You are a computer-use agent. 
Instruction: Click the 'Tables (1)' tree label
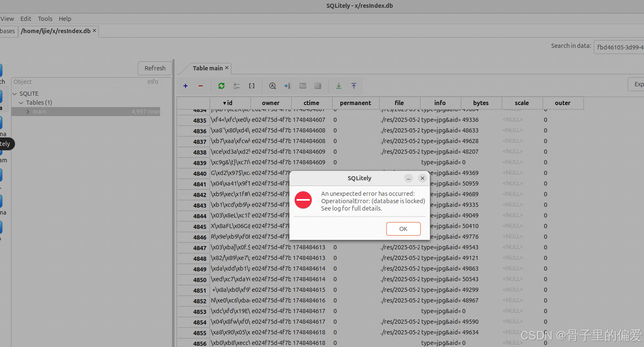(x=39, y=103)
